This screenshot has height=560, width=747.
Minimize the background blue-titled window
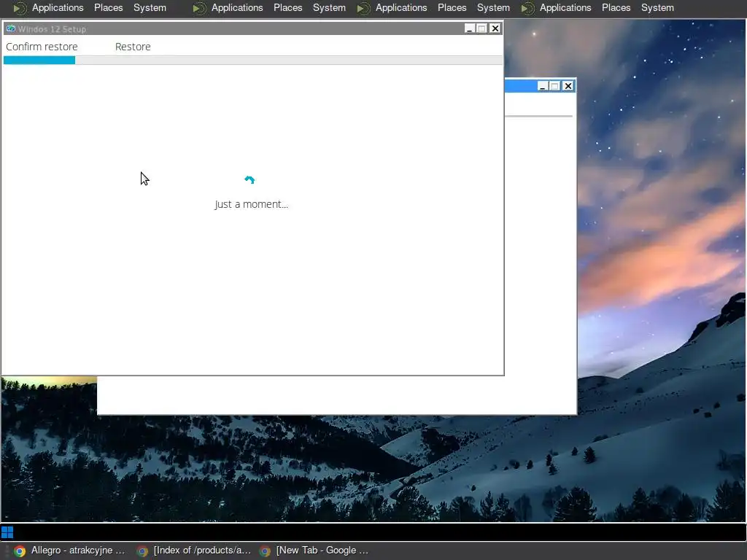coord(542,86)
